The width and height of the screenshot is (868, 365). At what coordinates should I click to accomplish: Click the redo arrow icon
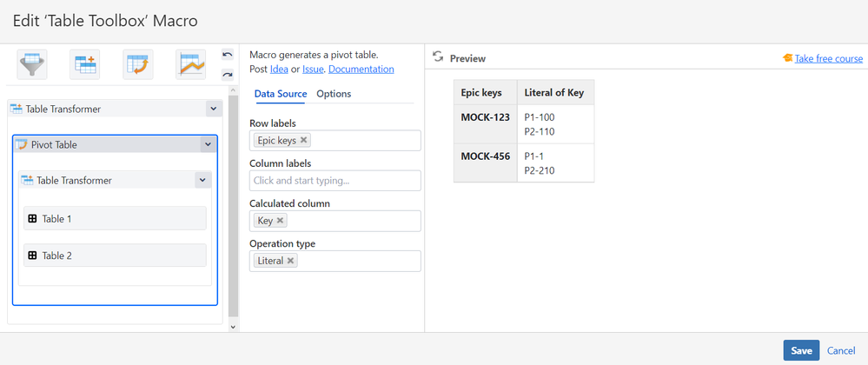(228, 75)
